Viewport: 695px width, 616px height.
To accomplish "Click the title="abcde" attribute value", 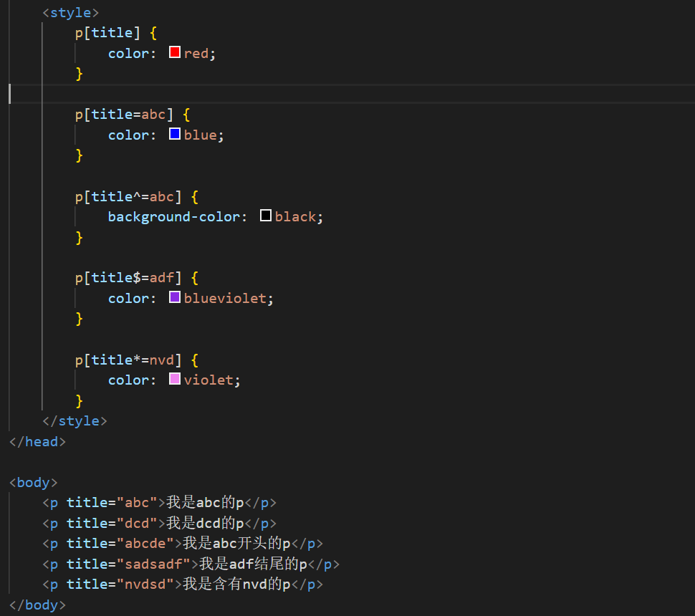I will (x=145, y=543).
